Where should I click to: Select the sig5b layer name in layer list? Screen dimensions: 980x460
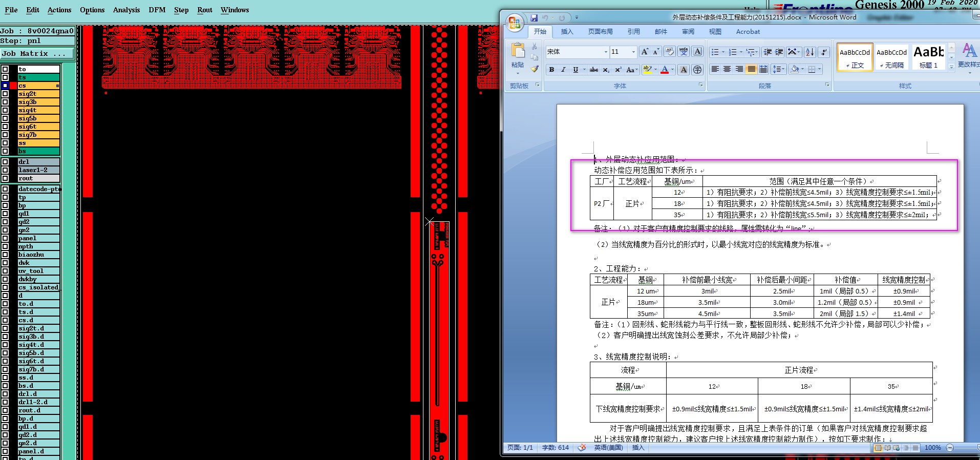tap(39, 118)
